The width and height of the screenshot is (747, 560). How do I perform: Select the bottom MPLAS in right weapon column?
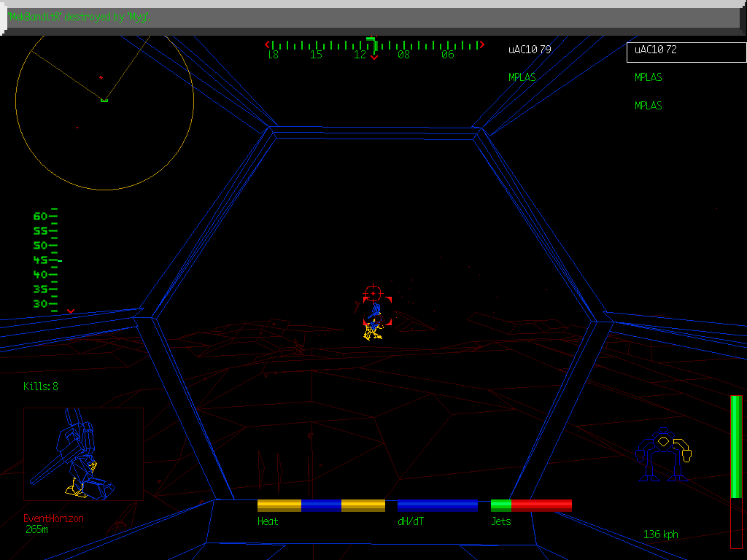[x=649, y=106]
